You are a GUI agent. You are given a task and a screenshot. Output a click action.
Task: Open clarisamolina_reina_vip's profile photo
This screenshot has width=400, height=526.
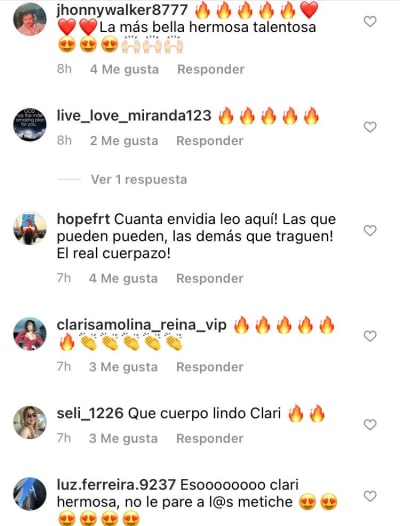(x=30, y=334)
